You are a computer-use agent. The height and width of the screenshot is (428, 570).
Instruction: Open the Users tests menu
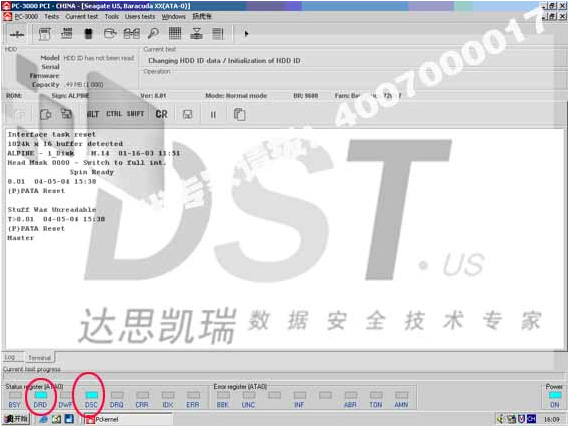point(140,16)
